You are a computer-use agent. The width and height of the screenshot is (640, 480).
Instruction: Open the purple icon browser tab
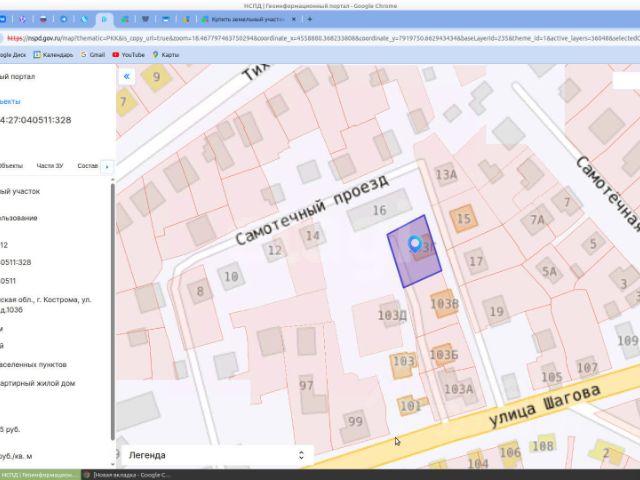pyautogui.click(x=23, y=19)
